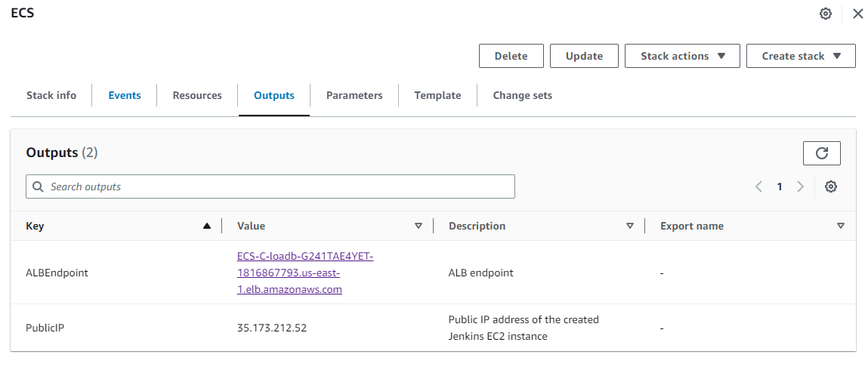868x373 pixels.
Task: Sort outputs by Export name arrow
Action: (x=841, y=226)
